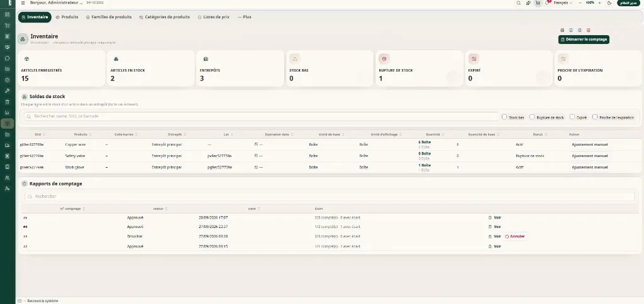This screenshot has width=644, height=304.
Task: Switch to the Familles de produits tab
Action: pyautogui.click(x=109, y=17)
